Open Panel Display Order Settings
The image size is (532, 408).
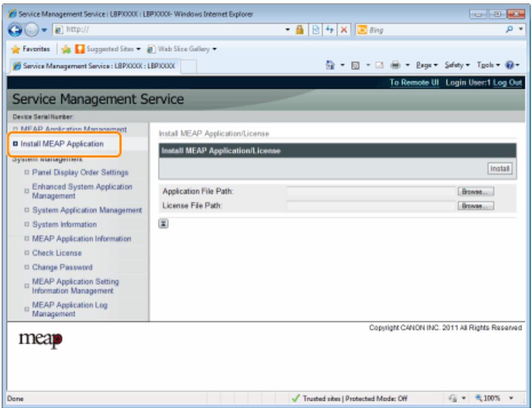(80, 173)
